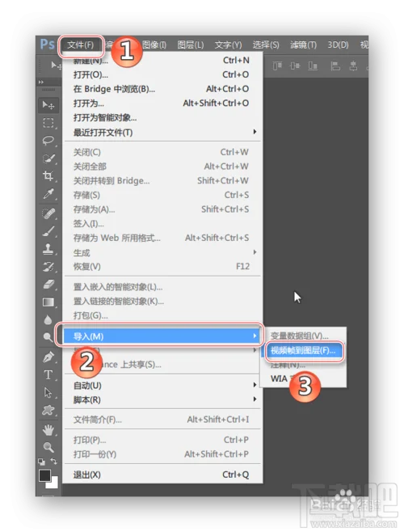Choose 置入嵌入的智能对象(L)...

pyautogui.click(x=162, y=287)
